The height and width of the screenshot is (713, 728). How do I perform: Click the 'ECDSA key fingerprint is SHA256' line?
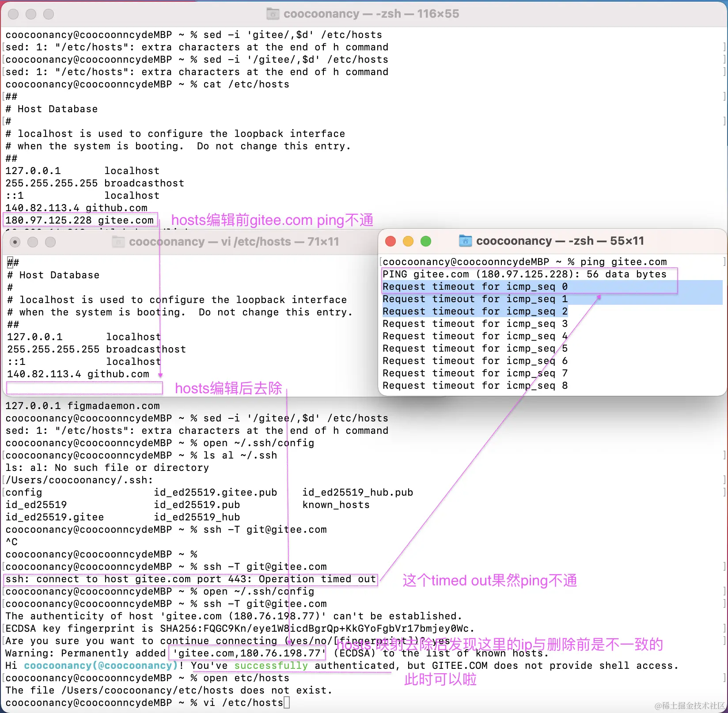[240, 629]
